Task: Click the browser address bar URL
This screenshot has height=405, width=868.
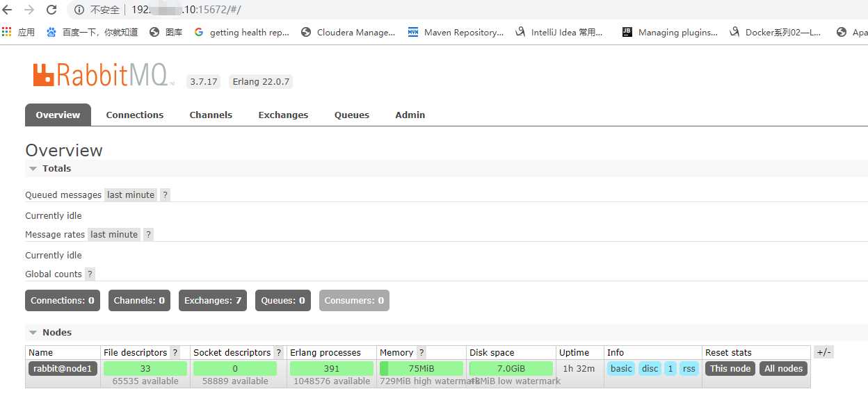Action: 186,10
